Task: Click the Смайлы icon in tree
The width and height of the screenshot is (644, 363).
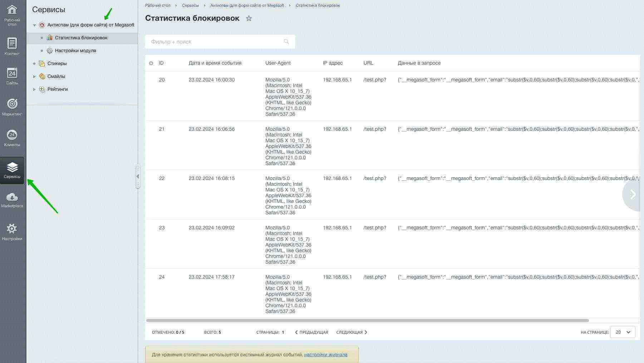Action: [42, 76]
